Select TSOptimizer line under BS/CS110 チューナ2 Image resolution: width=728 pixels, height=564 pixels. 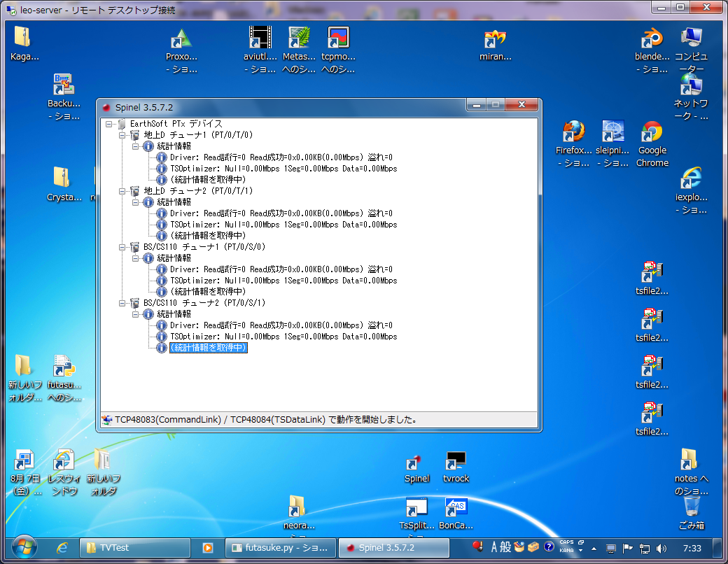pyautogui.click(x=283, y=337)
